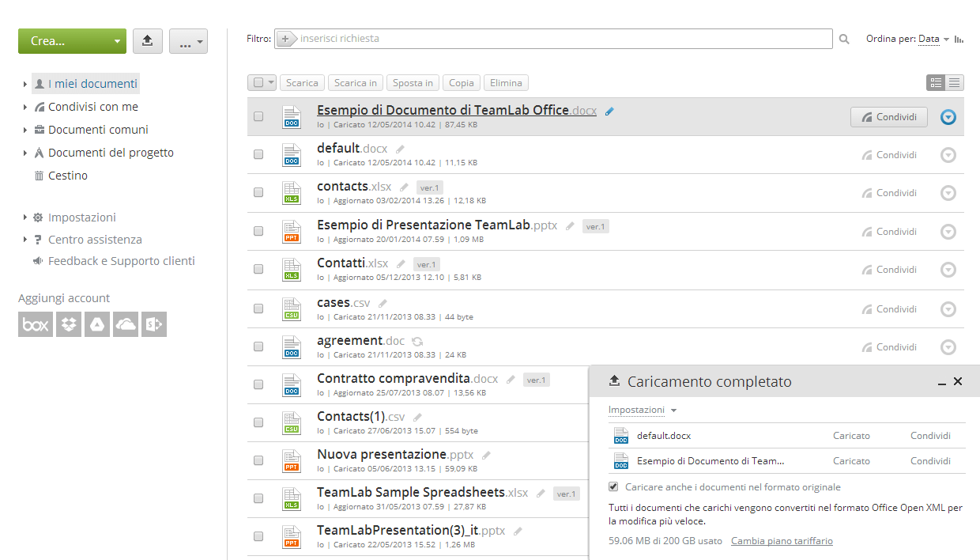Expand the I miei documenti tree node
Image resolution: width=980 pixels, height=560 pixels.
(x=25, y=84)
